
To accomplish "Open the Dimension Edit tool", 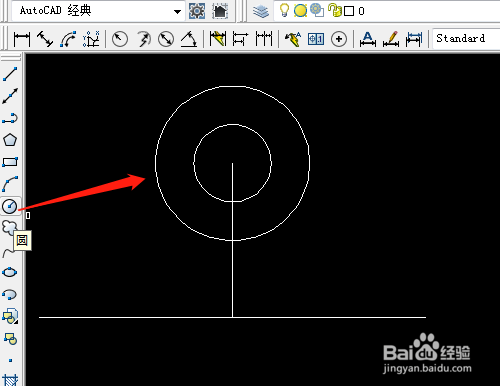I will click(368, 39).
